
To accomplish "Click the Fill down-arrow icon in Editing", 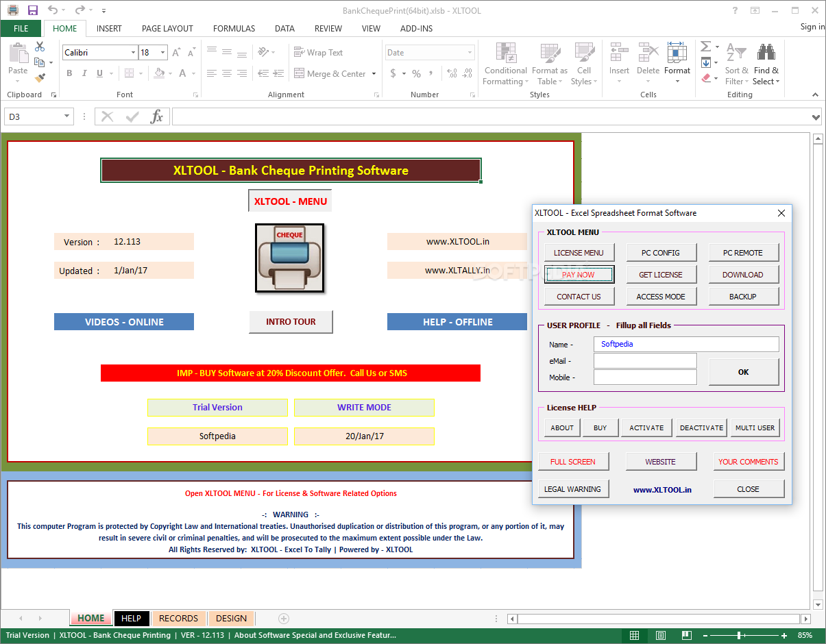I will tap(706, 62).
